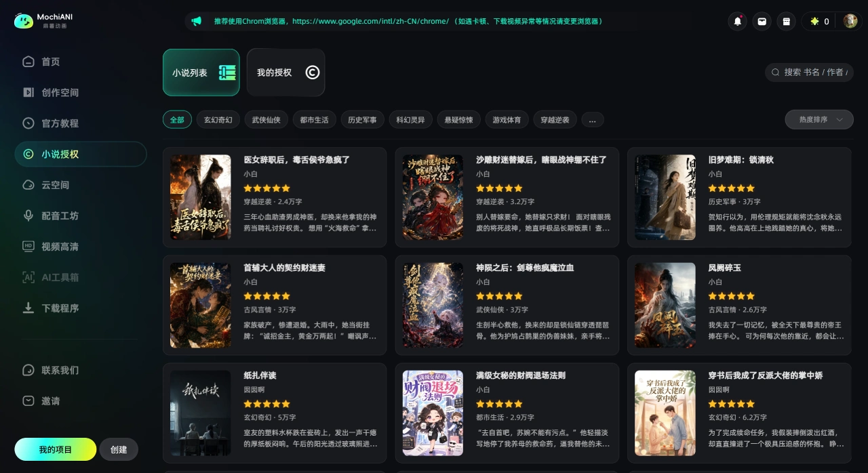Open the mail inbox icon
This screenshot has width=868, height=473.
coord(762,21)
